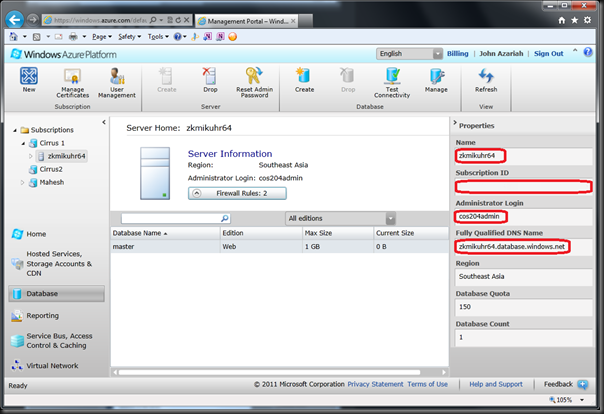604x414 pixels.
Task: Open the zoom level dropdown arrow
Action: click(x=582, y=400)
